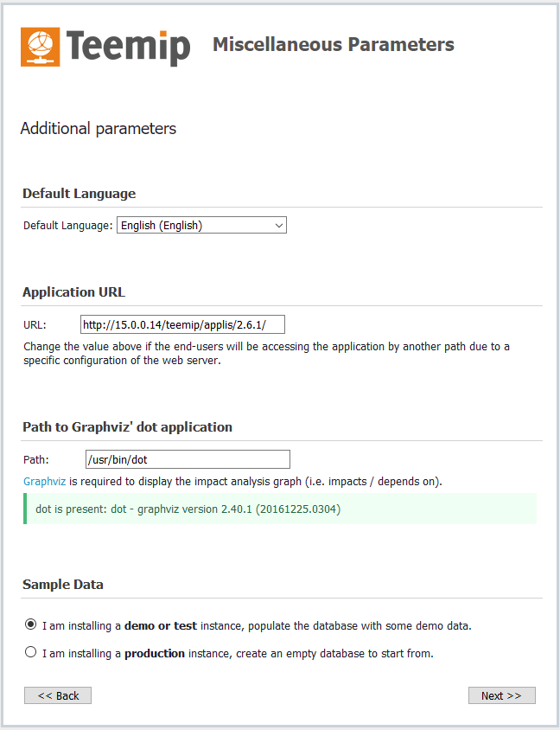Screen dimensions: 560x730
Task: Select the demo or test instance radio button
Action: pos(31,624)
